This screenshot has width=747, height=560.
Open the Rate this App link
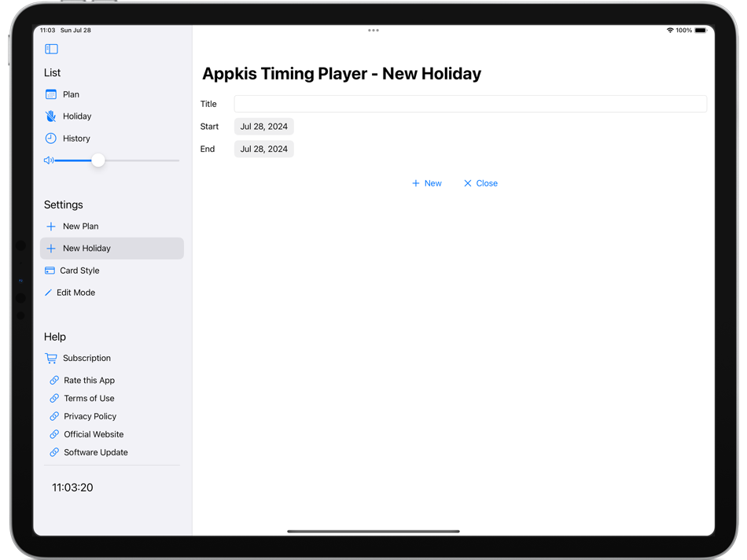(x=89, y=381)
